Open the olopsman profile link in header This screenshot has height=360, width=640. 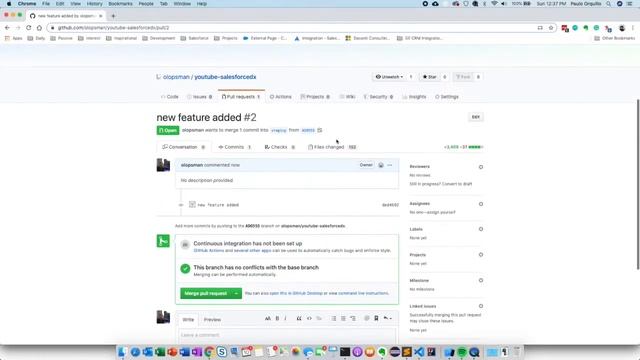[x=176, y=77]
